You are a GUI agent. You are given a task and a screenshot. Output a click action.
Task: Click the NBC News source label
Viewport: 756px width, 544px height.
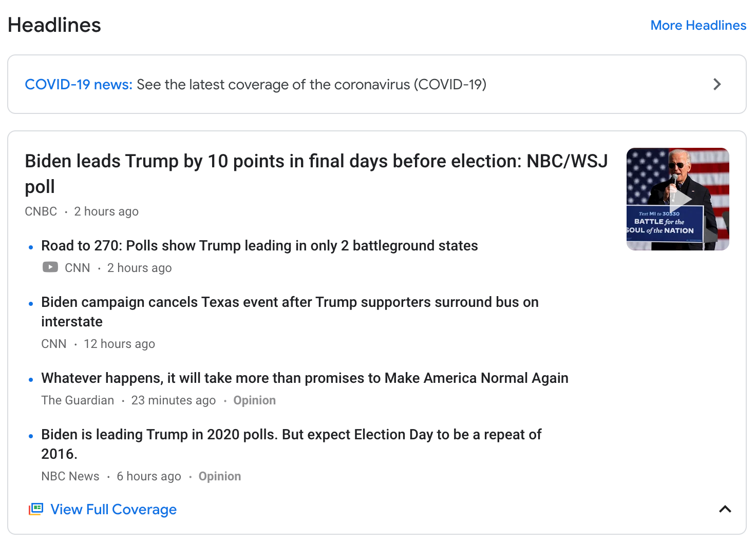(70, 476)
